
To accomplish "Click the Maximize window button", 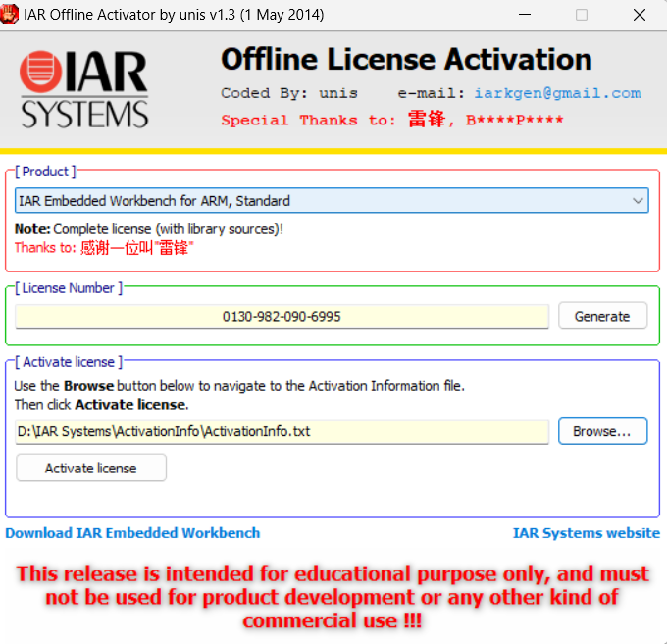I will click(582, 15).
